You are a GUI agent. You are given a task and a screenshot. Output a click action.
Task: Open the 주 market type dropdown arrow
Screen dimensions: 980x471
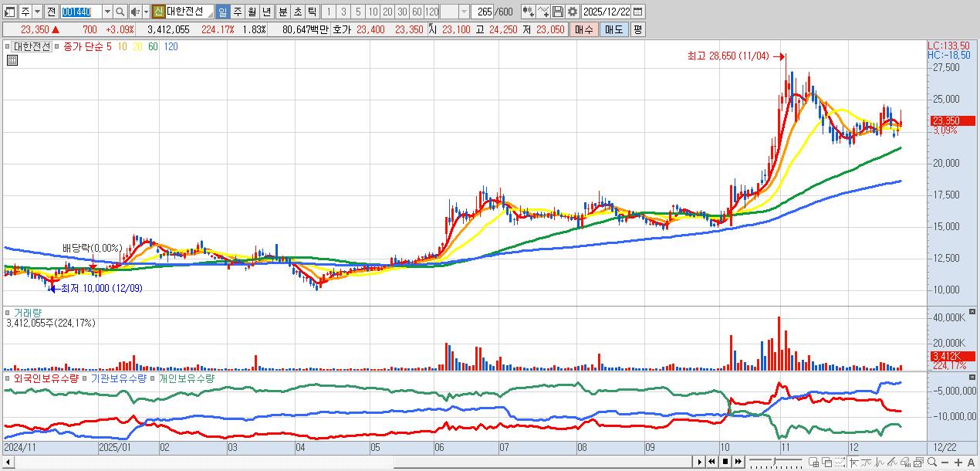(x=37, y=12)
